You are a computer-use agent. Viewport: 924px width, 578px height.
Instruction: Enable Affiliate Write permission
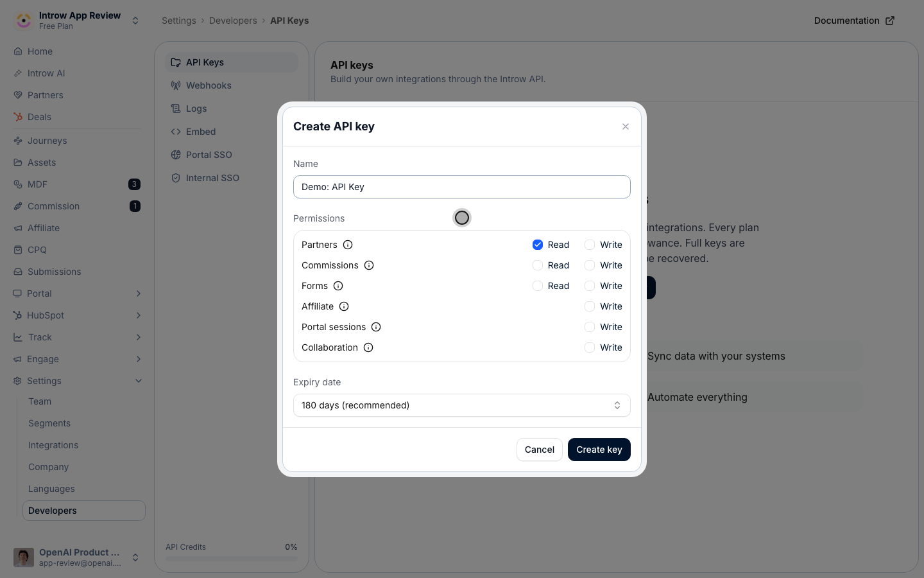click(x=590, y=306)
